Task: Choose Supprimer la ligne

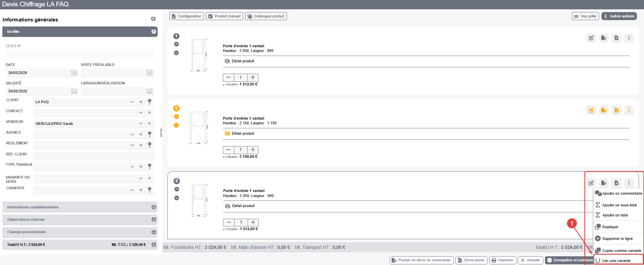Action: pos(618,239)
